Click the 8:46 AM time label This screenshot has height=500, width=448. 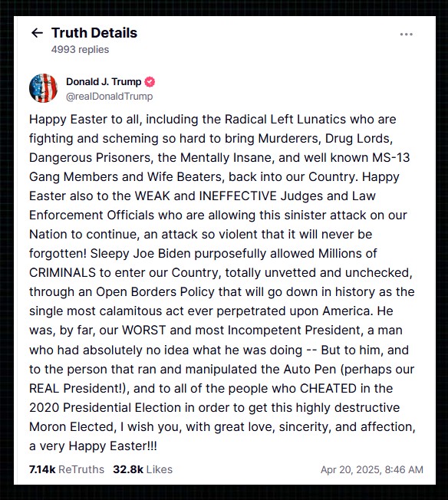click(x=404, y=469)
